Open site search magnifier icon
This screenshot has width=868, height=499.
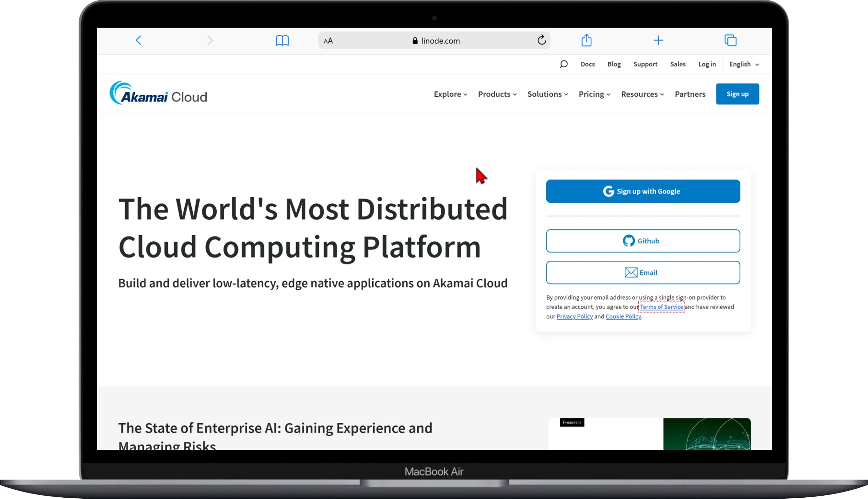click(563, 64)
